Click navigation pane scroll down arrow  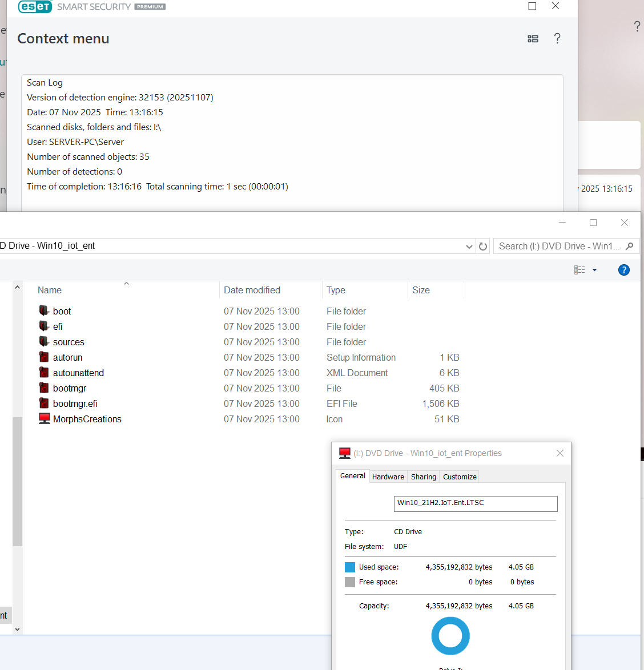coord(17,629)
